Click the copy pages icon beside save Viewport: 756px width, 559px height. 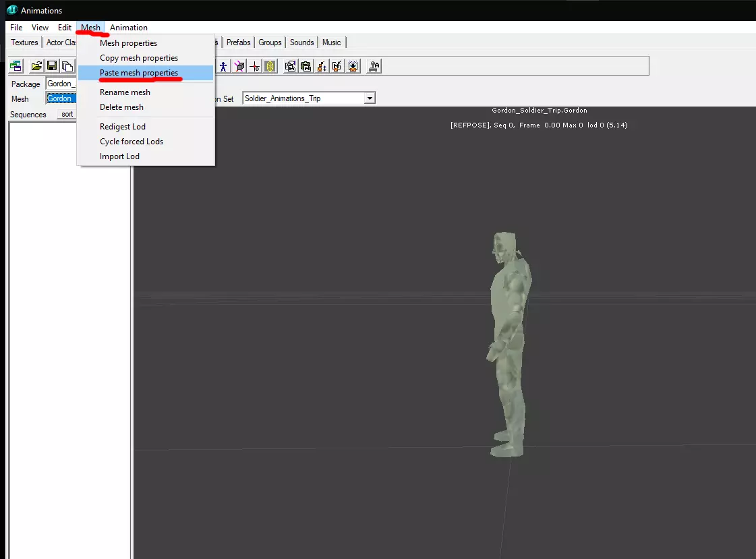pos(67,66)
